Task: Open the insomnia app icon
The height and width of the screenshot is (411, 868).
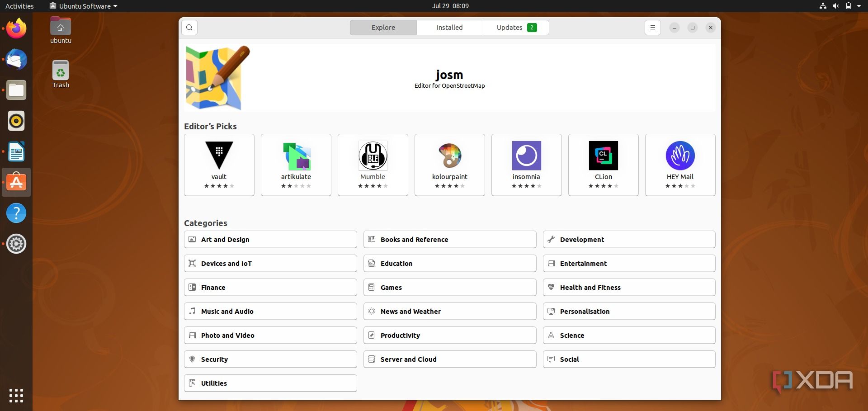Action: pos(527,155)
